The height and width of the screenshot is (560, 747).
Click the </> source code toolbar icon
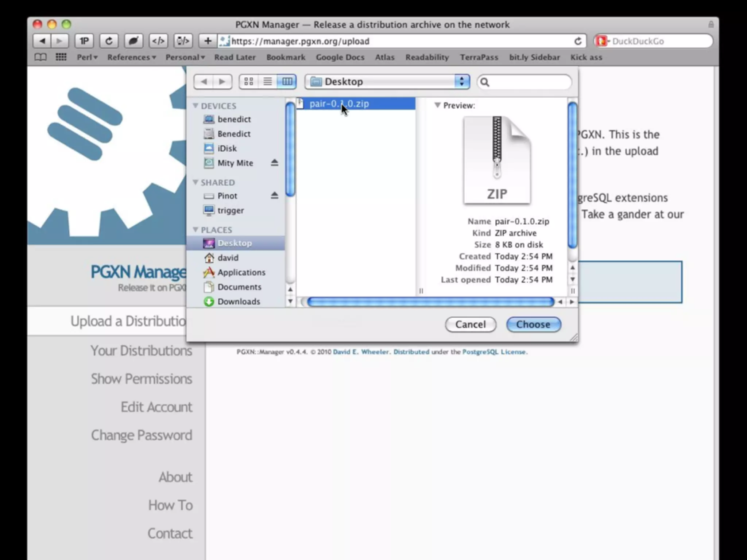click(x=158, y=41)
